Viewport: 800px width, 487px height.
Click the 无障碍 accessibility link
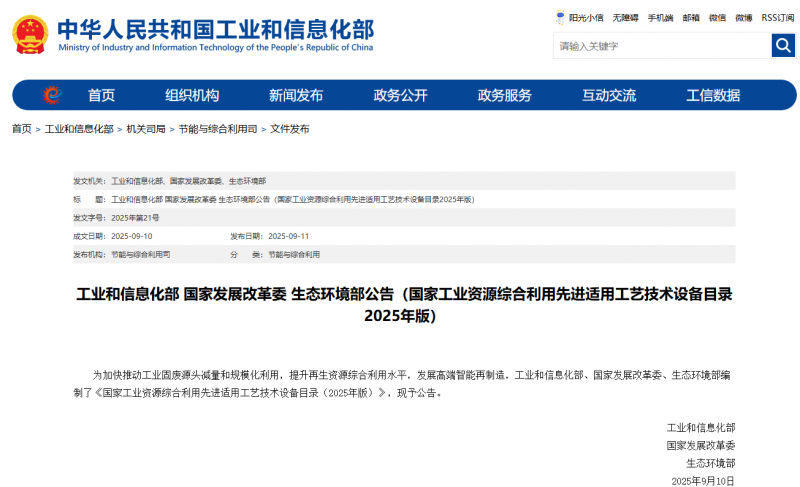(x=625, y=18)
